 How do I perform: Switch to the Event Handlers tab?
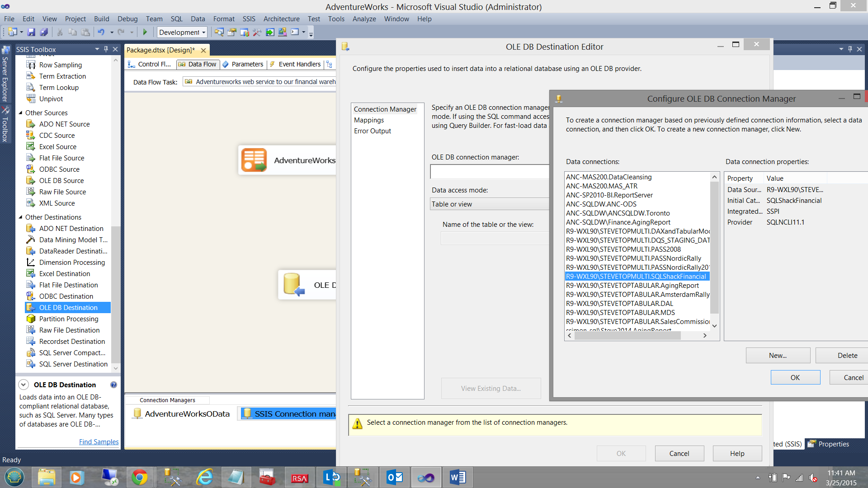pos(299,64)
